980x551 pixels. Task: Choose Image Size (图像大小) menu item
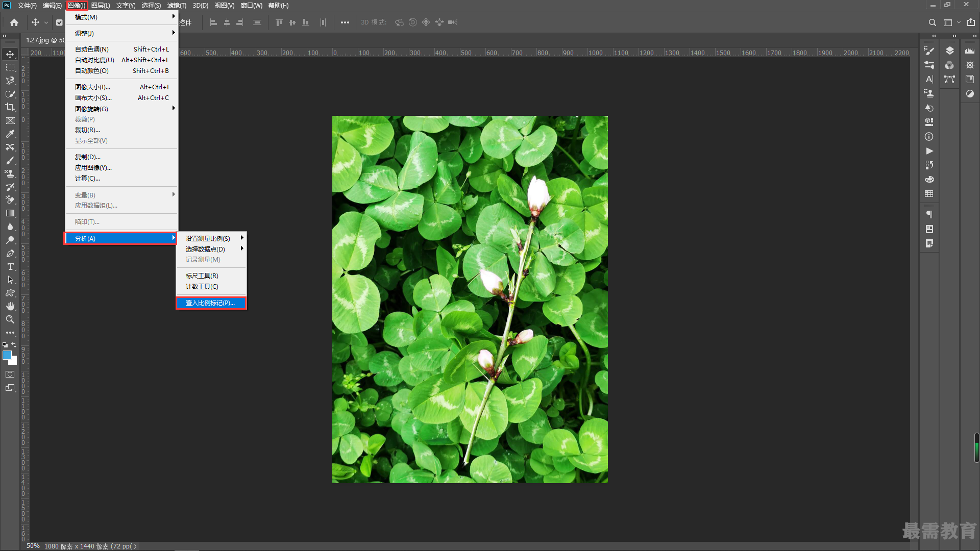pos(121,87)
